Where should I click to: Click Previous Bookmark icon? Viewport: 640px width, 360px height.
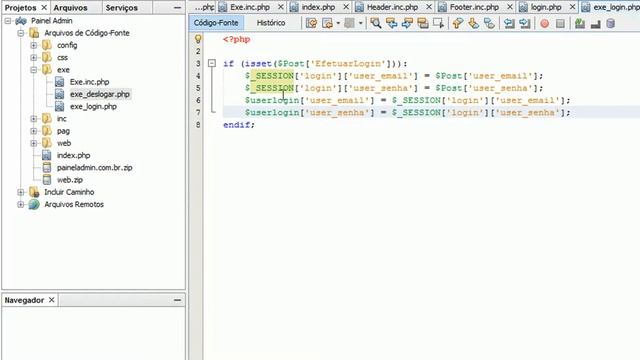458,23
